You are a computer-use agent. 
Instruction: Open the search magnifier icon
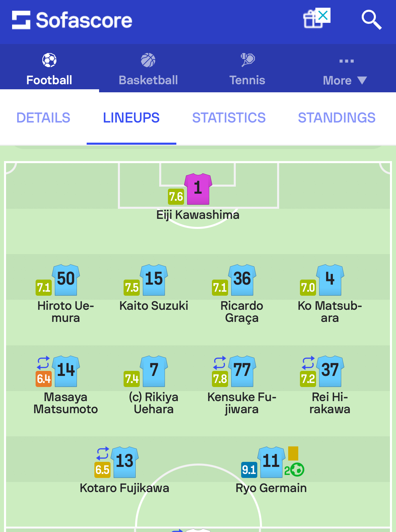pos(371,20)
